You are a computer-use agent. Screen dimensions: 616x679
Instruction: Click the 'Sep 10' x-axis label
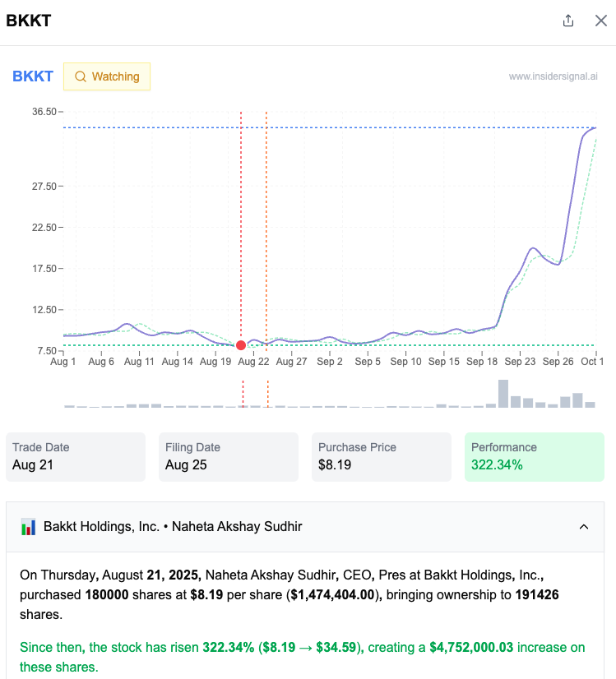pos(405,362)
